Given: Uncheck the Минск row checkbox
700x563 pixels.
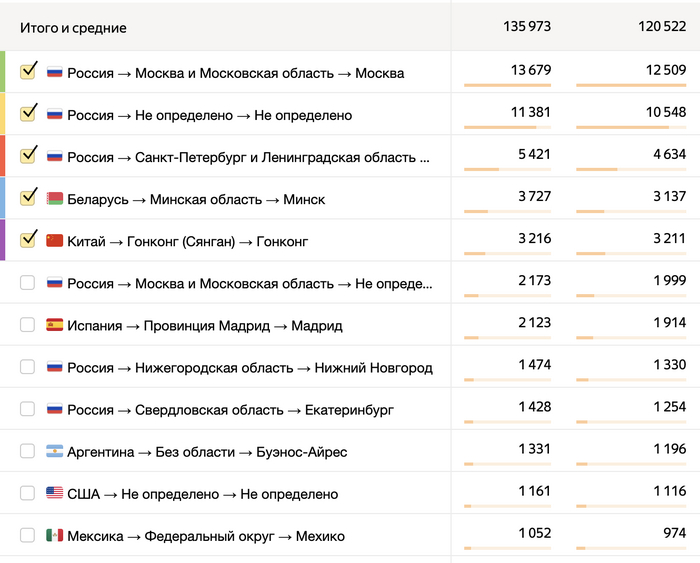Looking at the screenshot, I should [x=28, y=198].
